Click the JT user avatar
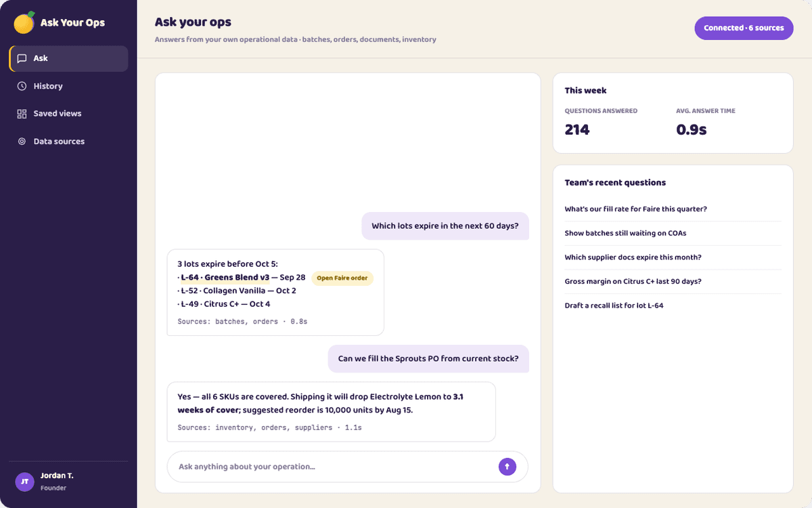This screenshot has height=508, width=812. pos(24,482)
